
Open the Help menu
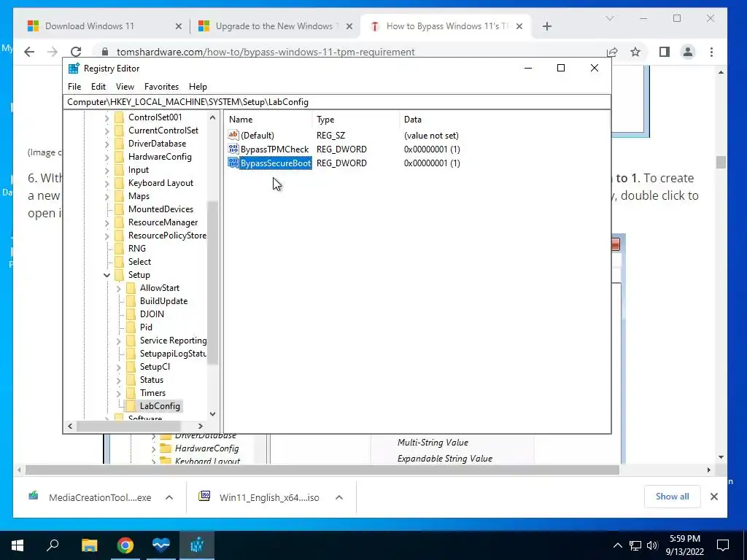(x=198, y=87)
